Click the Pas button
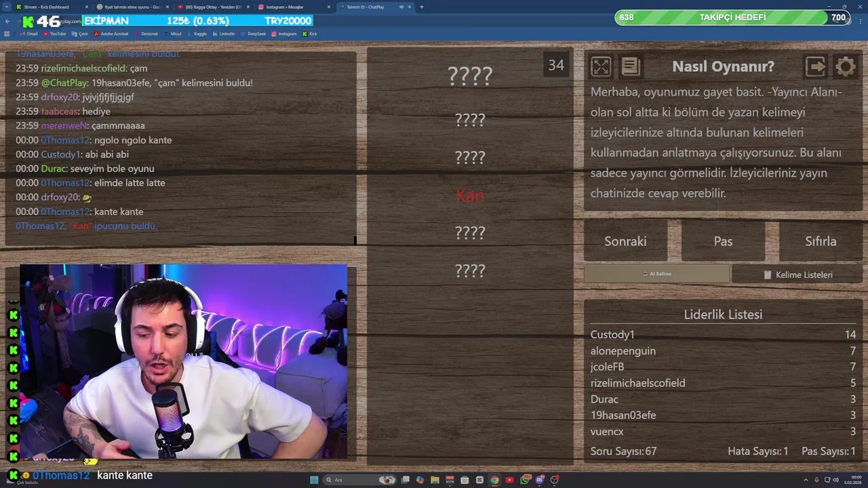The image size is (868, 488). click(x=723, y=241)
